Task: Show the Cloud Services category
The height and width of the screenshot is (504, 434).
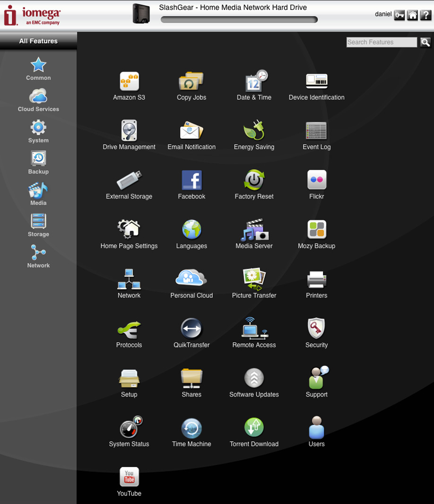Action: (x=38, y=101)
